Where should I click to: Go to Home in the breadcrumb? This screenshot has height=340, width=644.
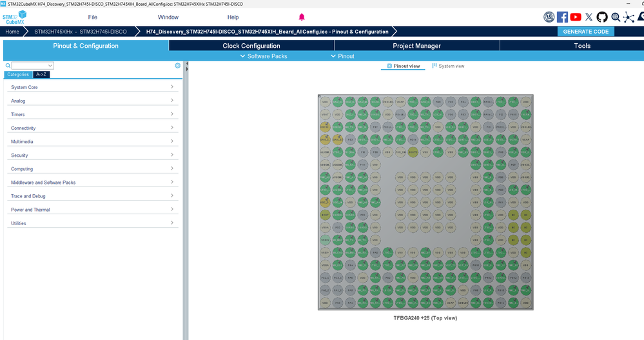12,32
